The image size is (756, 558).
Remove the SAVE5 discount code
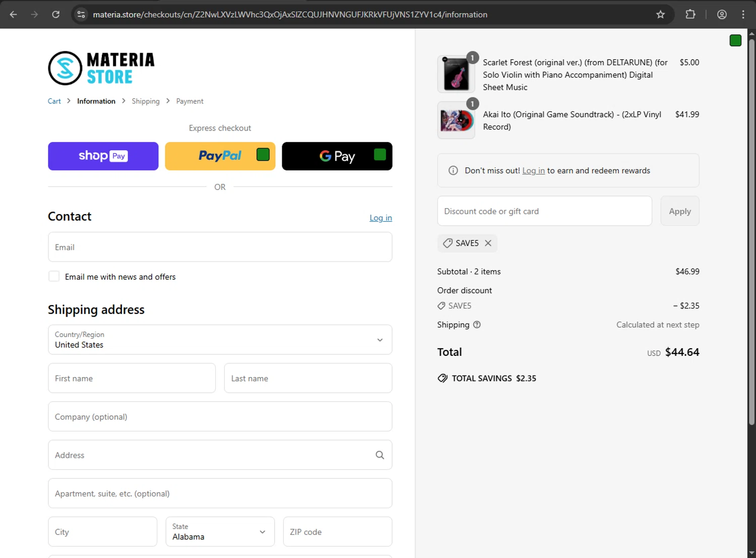point(488,243)
